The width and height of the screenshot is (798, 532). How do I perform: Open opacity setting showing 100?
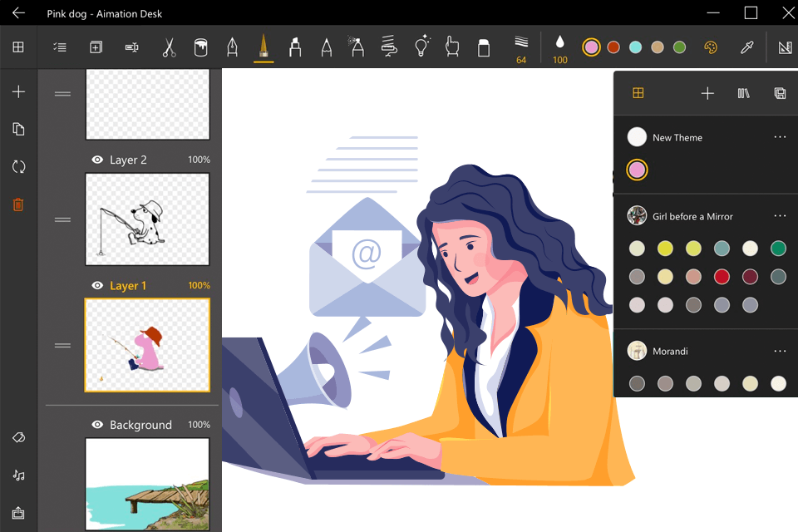coord(559,50)
